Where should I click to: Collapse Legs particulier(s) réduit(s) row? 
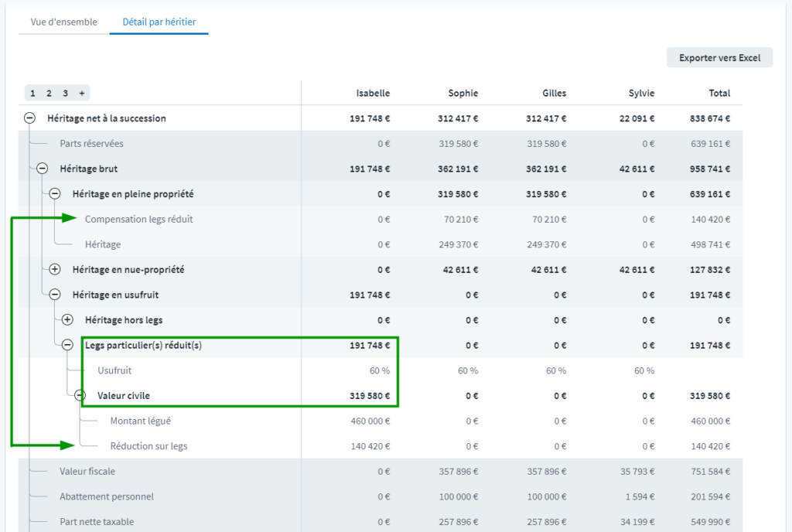67,346
